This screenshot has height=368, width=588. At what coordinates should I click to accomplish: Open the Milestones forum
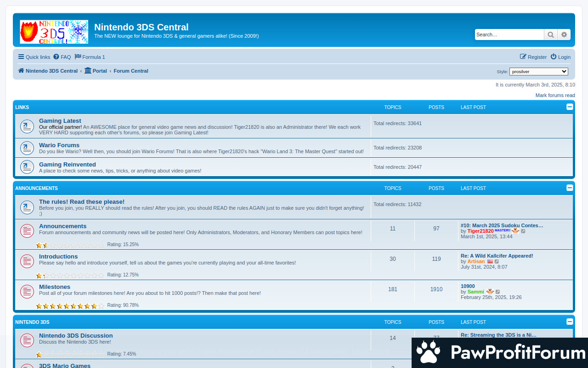[x=55, y=287]
